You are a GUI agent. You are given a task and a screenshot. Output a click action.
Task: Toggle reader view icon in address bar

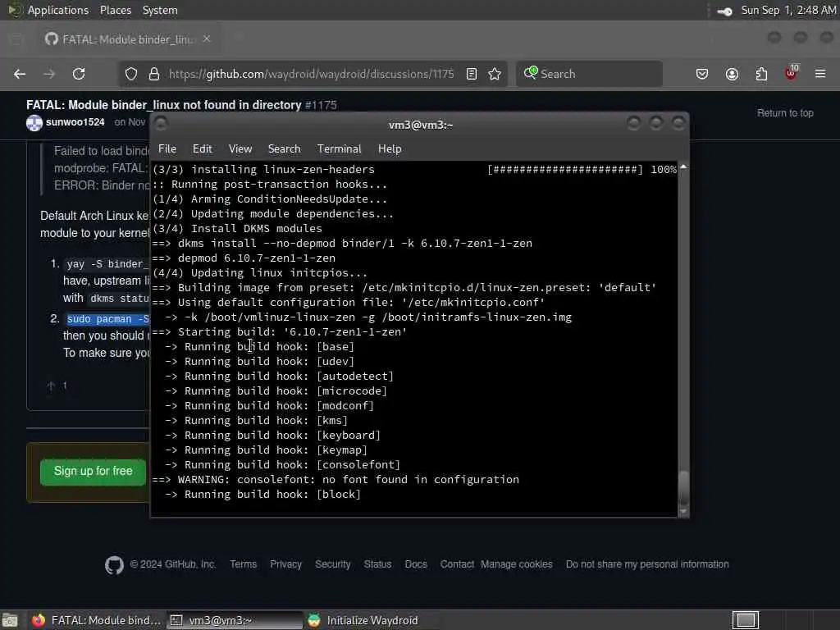click(472, 74)
